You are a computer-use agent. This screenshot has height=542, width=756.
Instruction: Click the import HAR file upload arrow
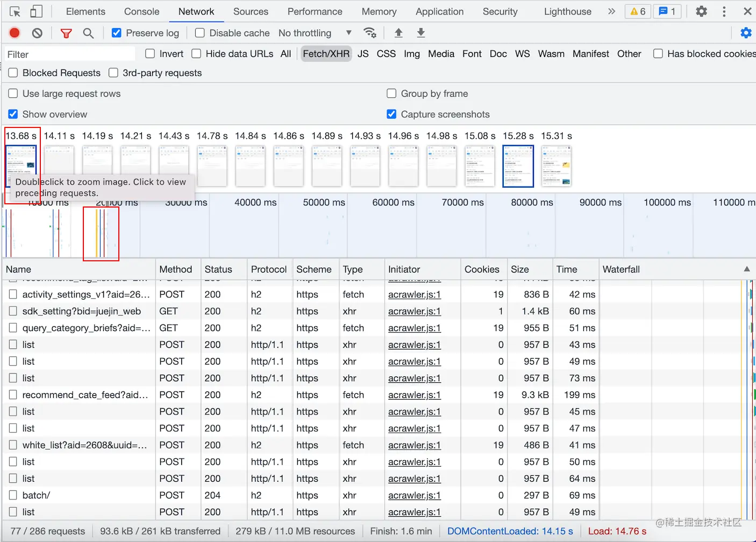(x=398, y=33)
